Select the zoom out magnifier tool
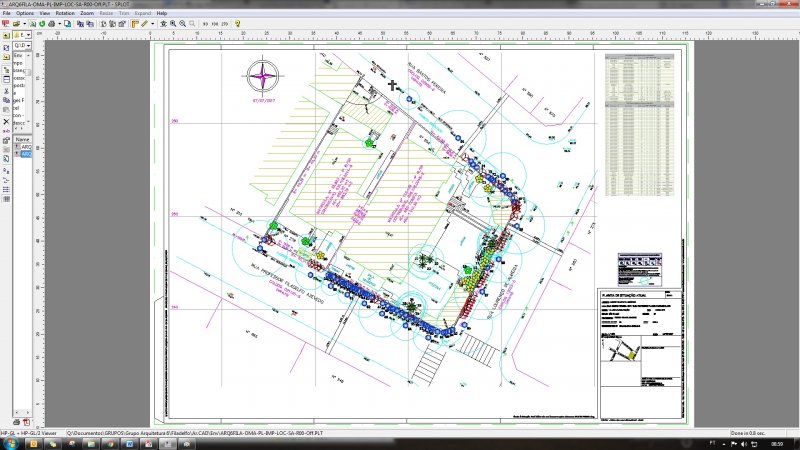This screenshot has width=800, height=450. coord(182,23)
